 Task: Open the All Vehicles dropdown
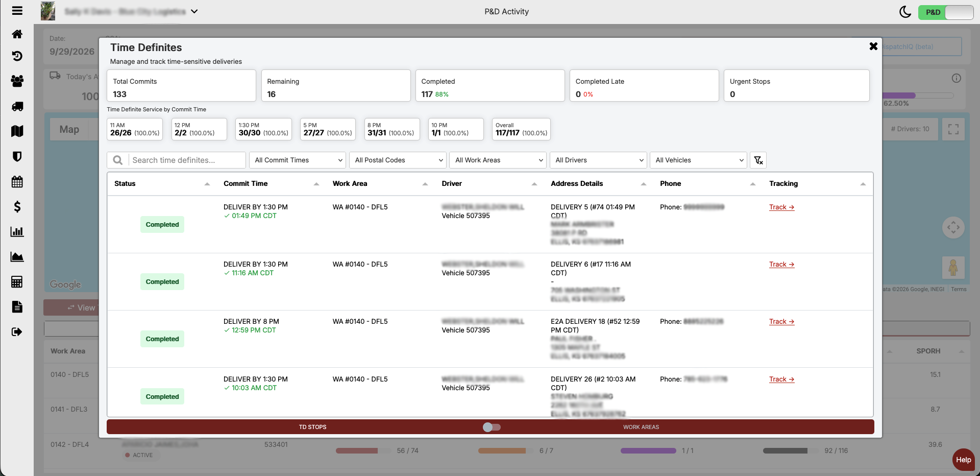click(699, 160)
